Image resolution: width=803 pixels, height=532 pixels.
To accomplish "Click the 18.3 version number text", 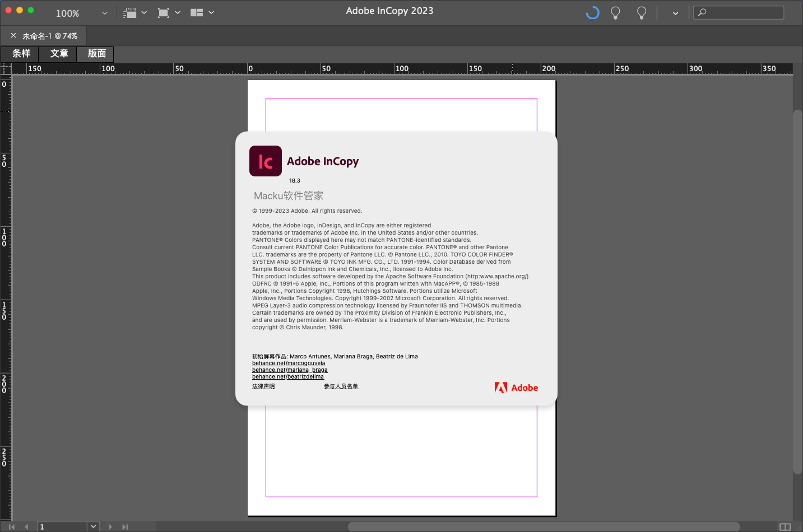I will 295,181.
